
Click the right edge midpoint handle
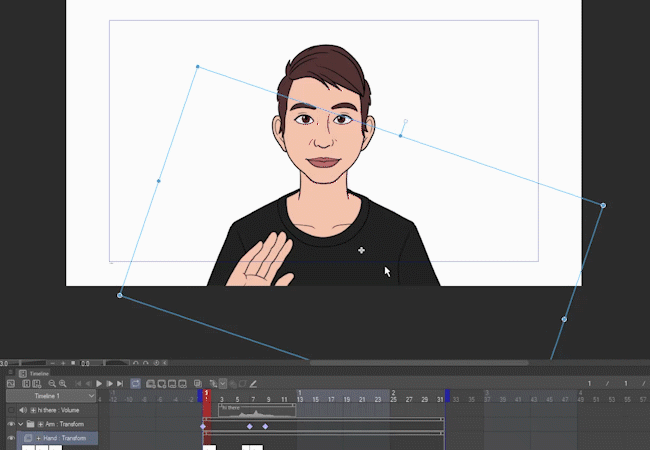(564, 319)
